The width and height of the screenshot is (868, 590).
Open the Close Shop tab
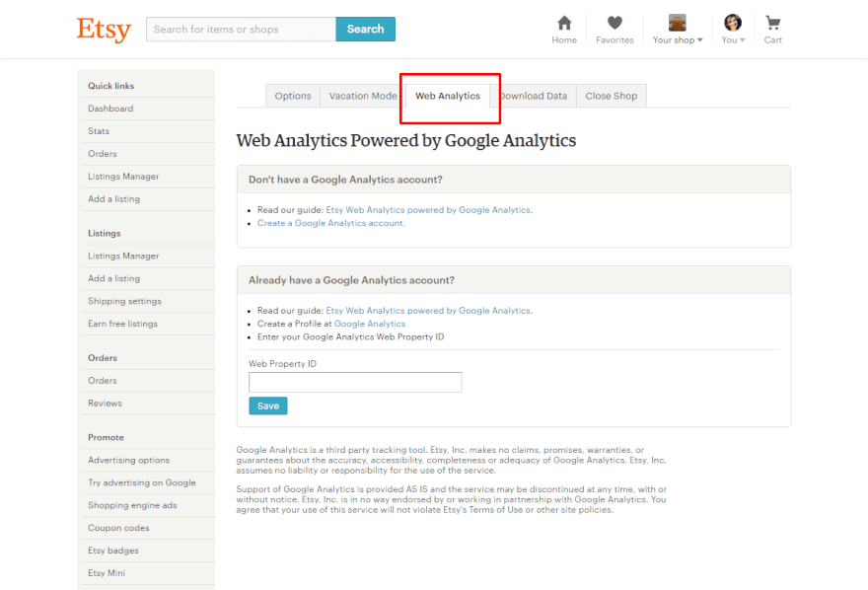pos(611,96)
